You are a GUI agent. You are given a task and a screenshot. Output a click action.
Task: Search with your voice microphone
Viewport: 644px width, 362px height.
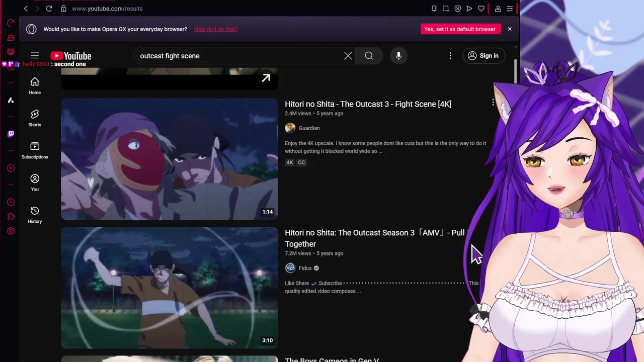coord(398,56)
